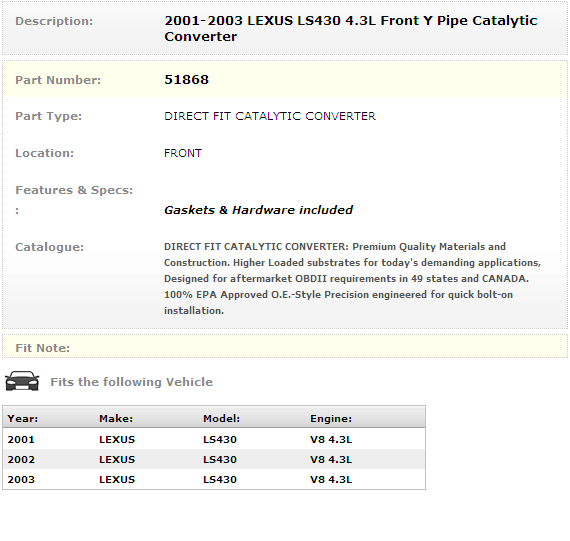Click the product description title text
The width and height of the screenshot is (570, 541).
pos(350,28)
